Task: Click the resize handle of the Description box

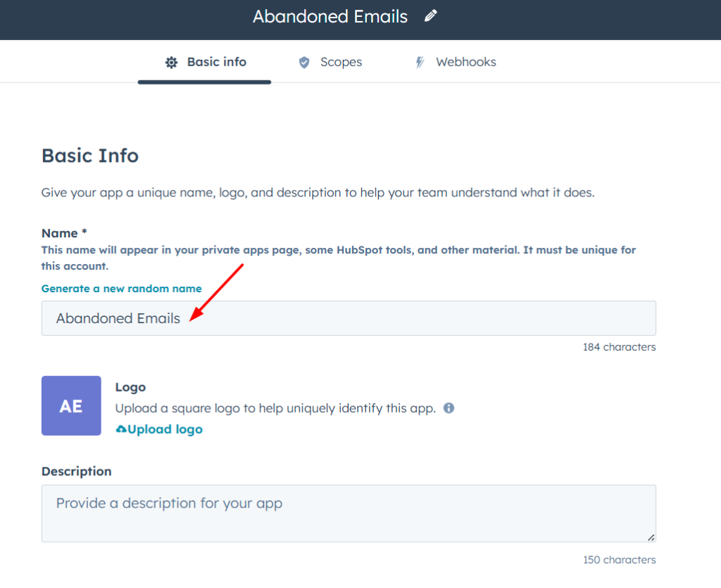Action: click(x=651, y=537)
